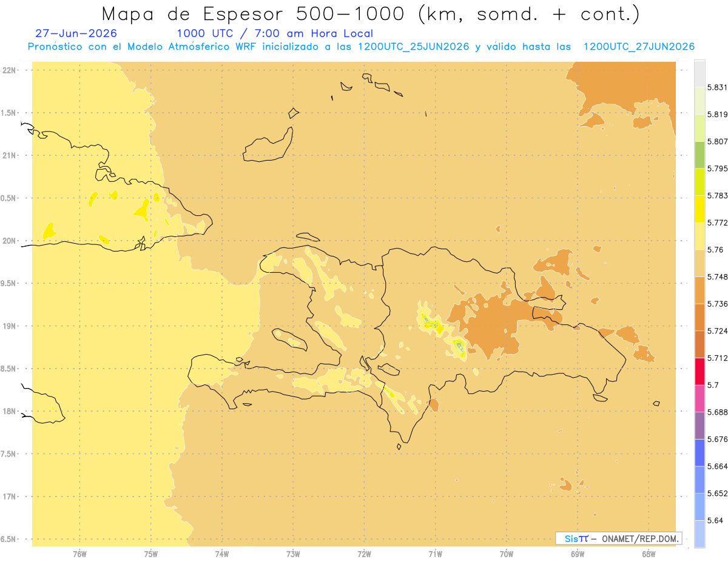This screenshot has width=728, height=562.
Task: Click the legend value '5.76'
Action: 715,250
